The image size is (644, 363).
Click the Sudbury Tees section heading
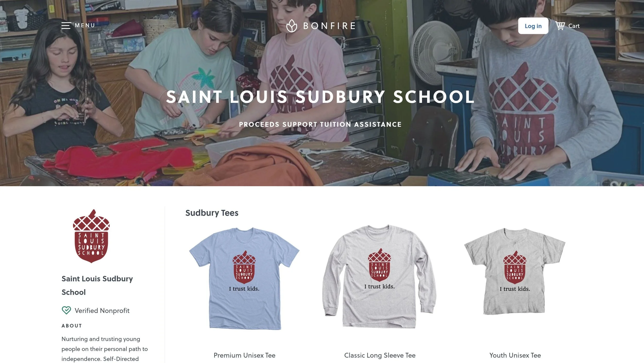tap(212, 213)
